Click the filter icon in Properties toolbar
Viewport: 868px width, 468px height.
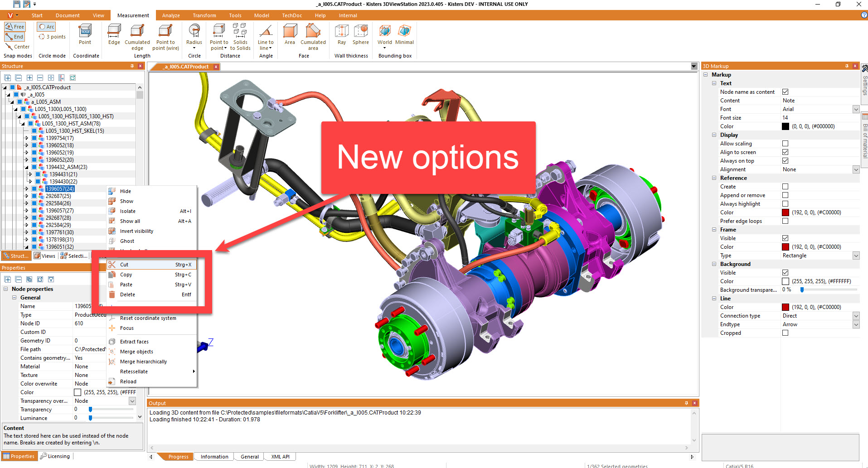[51, 280]
